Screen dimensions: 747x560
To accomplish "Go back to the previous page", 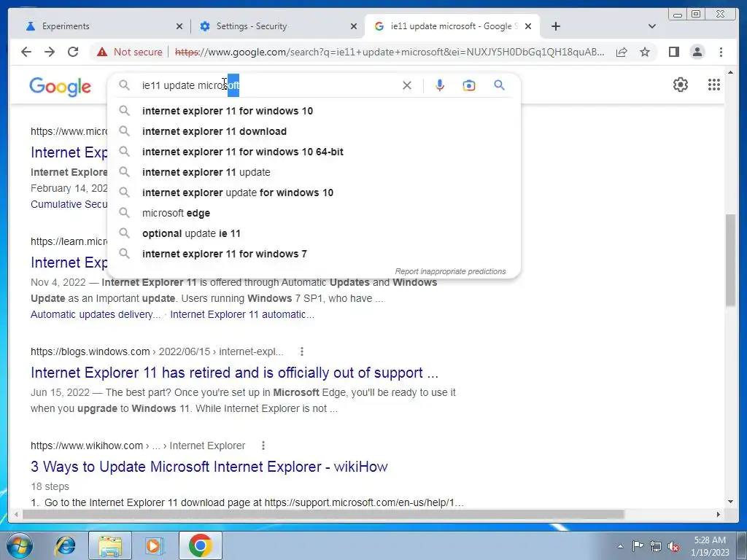I will tap(26, 52).
